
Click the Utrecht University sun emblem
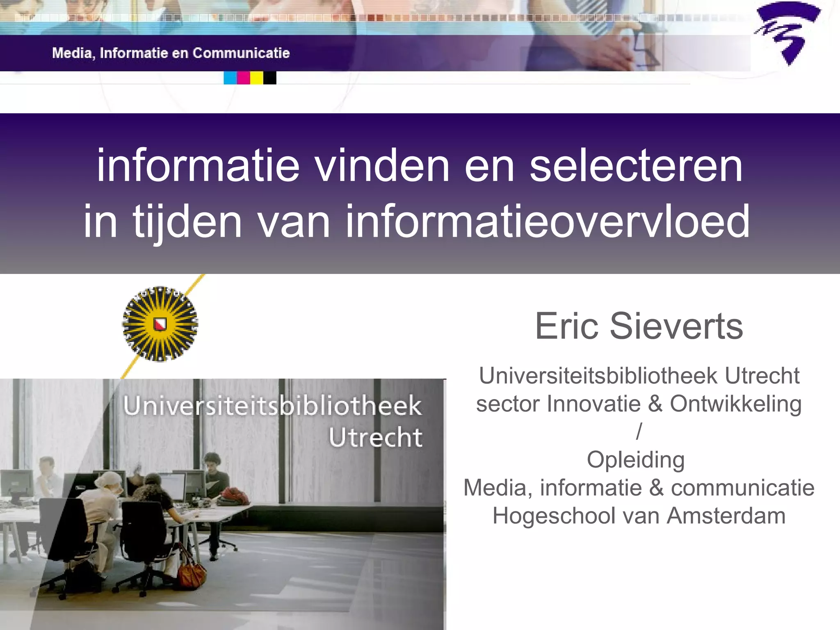(x=160, y=324)
